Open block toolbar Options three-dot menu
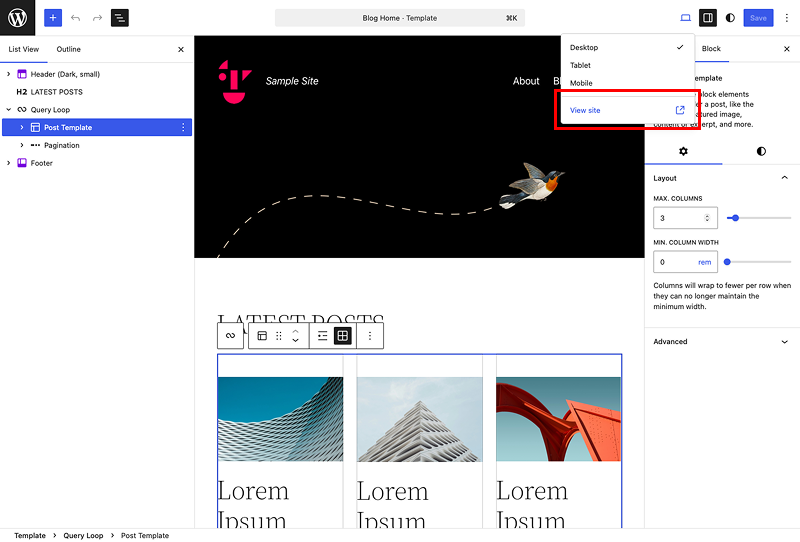The image size is (800, 542). [370, 335]
